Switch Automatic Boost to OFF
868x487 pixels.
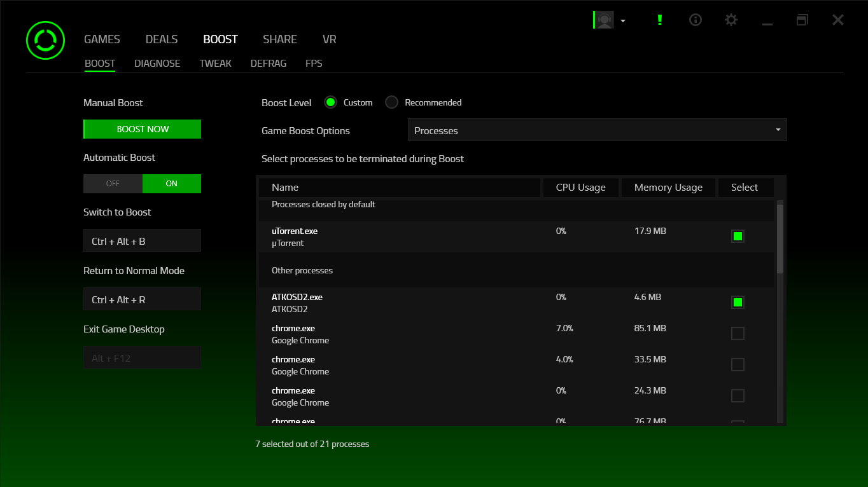pos(113,183)
